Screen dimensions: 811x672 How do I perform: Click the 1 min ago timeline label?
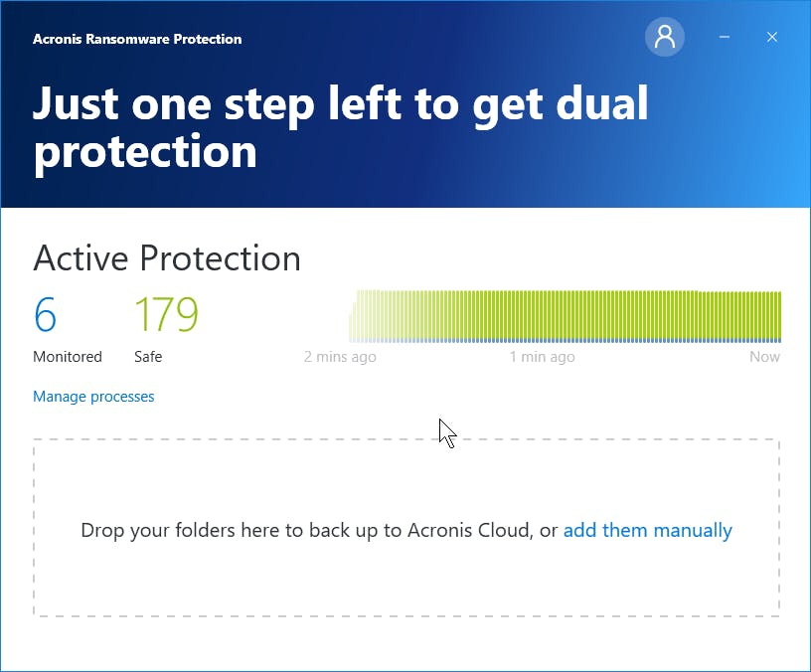point(542,356)
